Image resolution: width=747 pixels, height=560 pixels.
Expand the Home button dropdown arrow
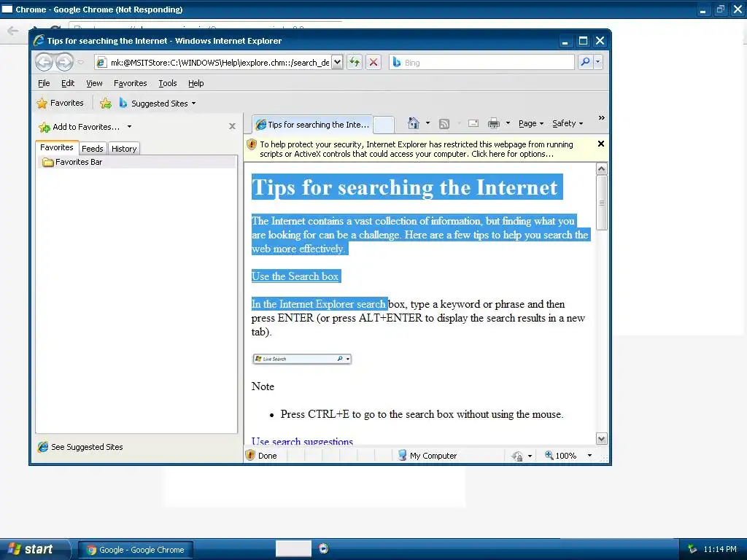tap(427, 123)
